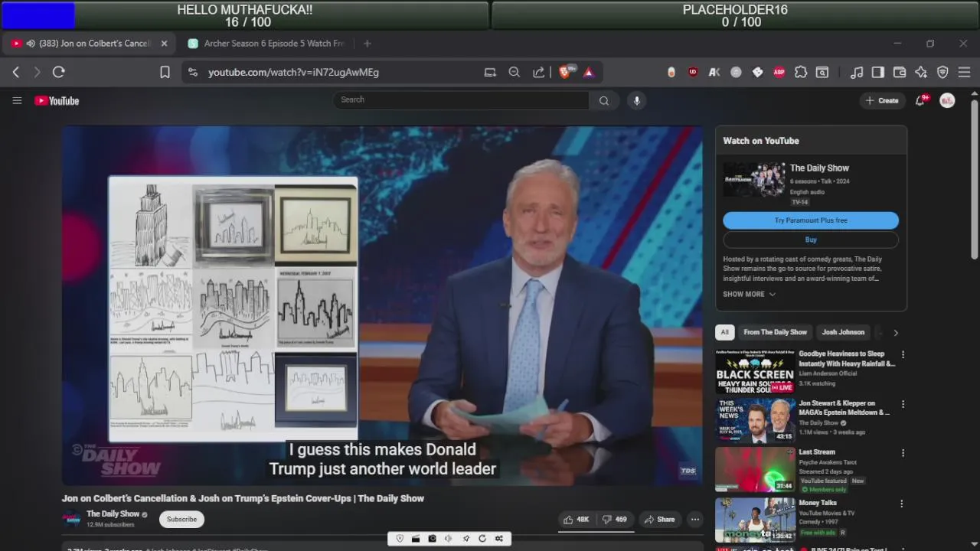Open settings gears in the floating toolbar

[499, 539]
